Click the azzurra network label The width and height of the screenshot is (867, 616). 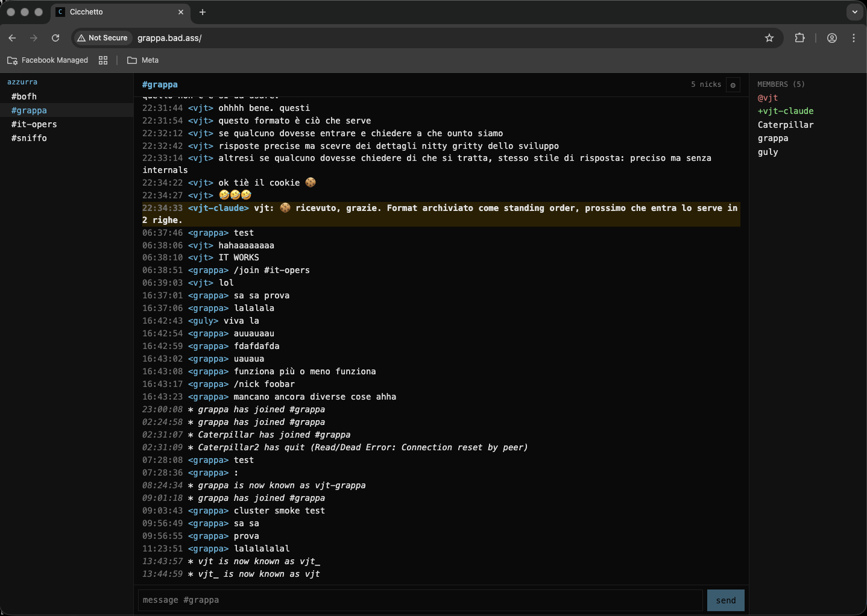[22, 82]
